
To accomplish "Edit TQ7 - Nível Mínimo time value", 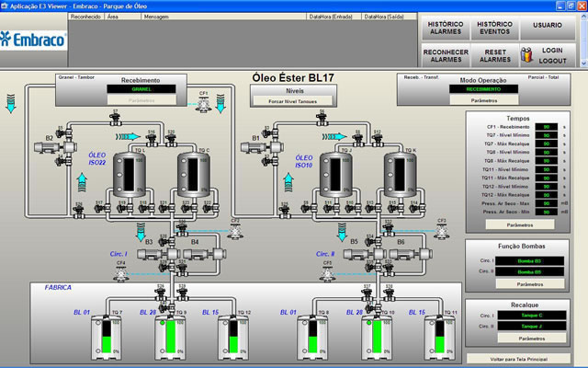I will pyautogui.click(x=546, y=135).
